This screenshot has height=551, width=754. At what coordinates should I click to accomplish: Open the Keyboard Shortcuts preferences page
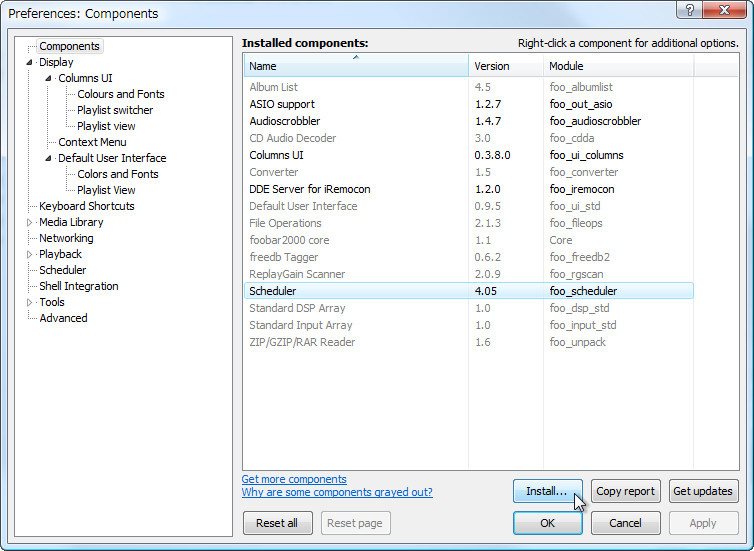[x=86, y=206]
